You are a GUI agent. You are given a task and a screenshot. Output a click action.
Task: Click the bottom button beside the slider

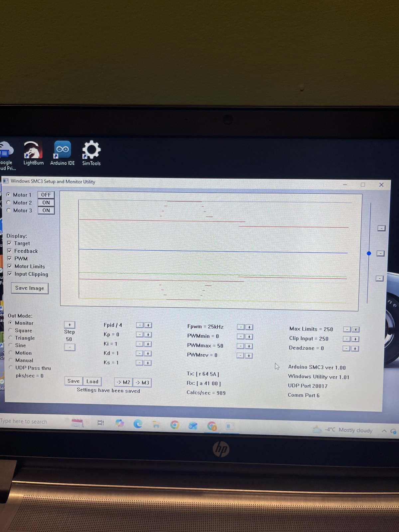[x=380, y=278]
